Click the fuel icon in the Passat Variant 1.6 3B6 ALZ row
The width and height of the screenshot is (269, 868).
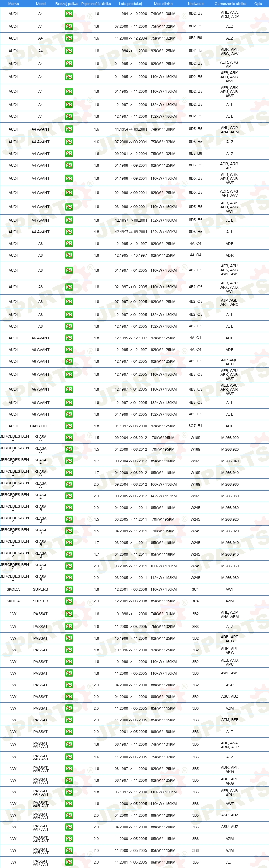click(x=69, y=757)
